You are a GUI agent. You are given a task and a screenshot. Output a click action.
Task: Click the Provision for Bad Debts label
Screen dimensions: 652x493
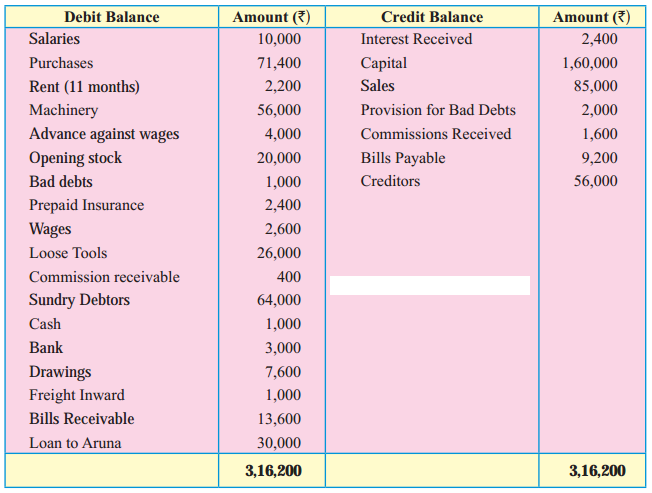click(438, 110)
